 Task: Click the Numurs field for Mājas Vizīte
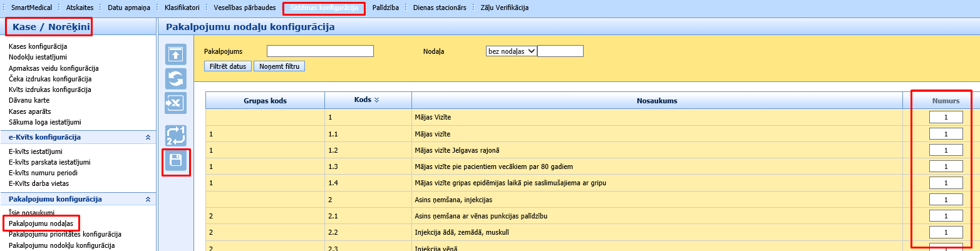click(946, 117)
